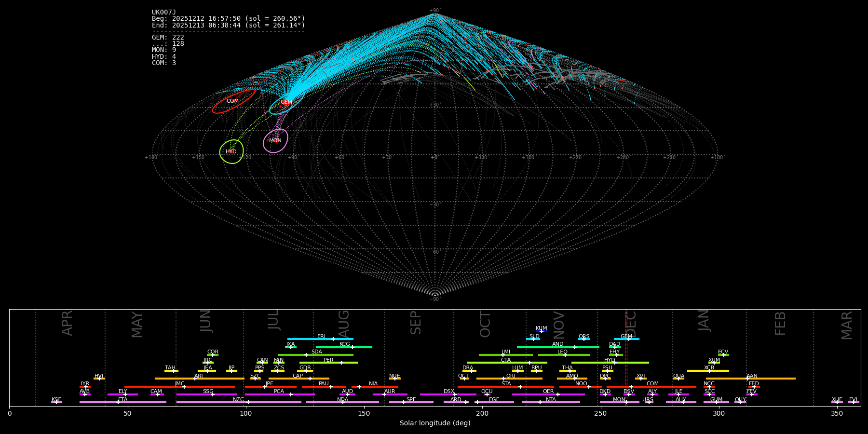Click the MAR month label
This screenshot has width=868, height=434.
847,325
